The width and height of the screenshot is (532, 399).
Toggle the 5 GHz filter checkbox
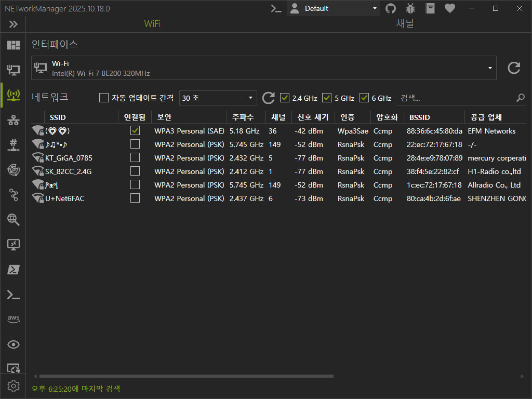(x=327, y=98)
